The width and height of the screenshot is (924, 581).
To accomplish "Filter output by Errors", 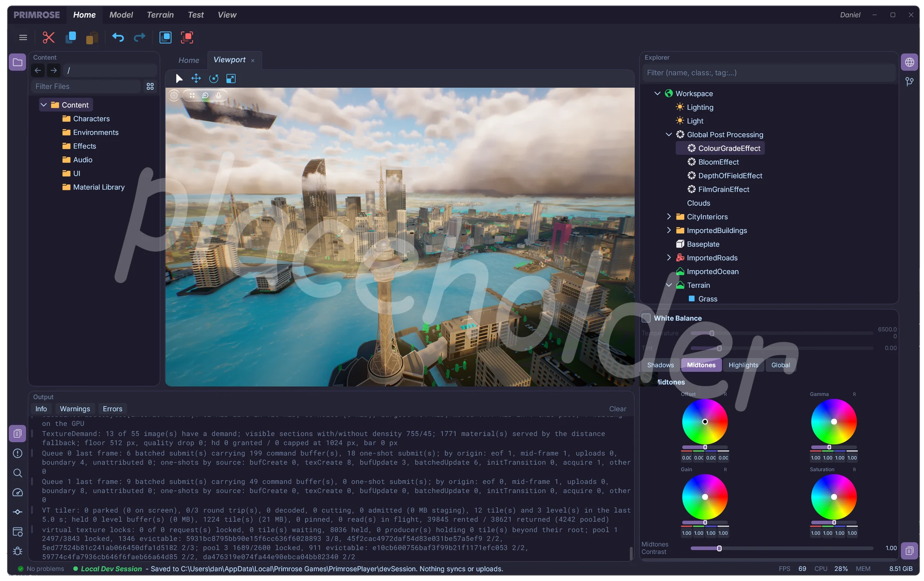I will [112, 409].
